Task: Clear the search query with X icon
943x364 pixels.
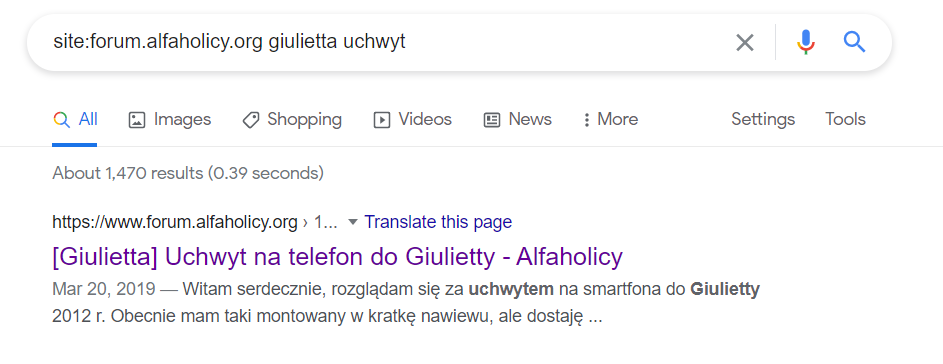Action: (x=745, y=42)
